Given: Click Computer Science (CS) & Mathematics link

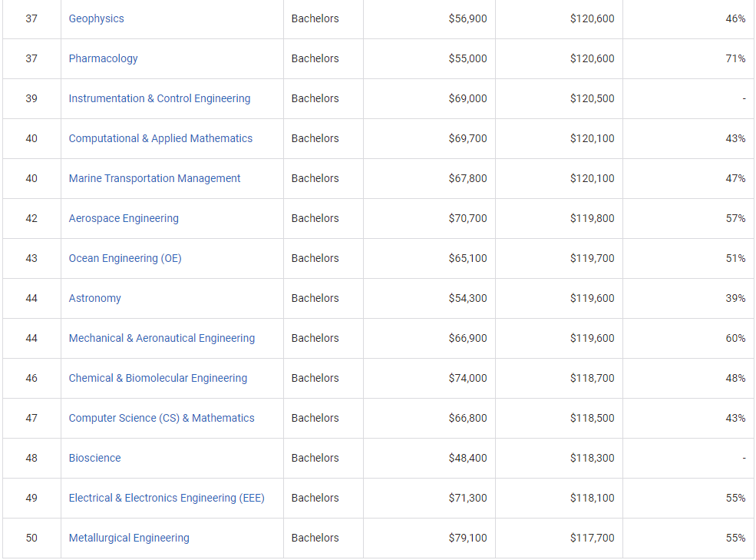Looking at the screenshot, I should (x=161, y=418).
